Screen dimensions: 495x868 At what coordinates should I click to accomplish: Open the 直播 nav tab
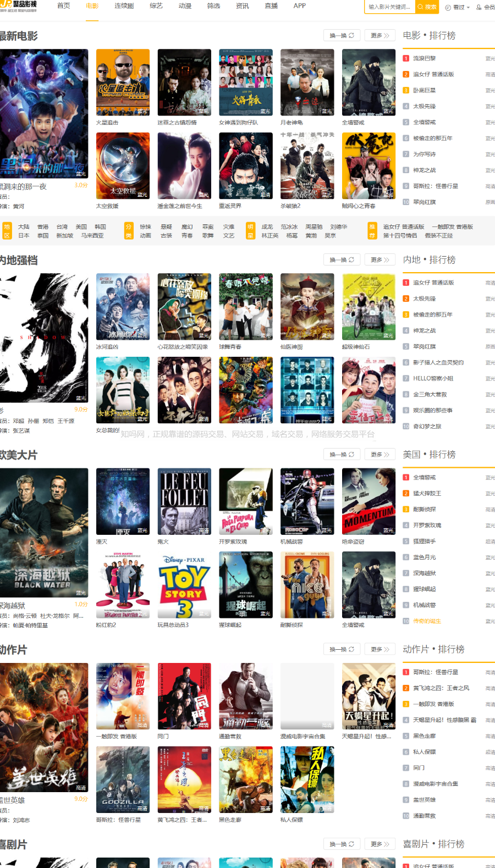click(x=271, y=6)
